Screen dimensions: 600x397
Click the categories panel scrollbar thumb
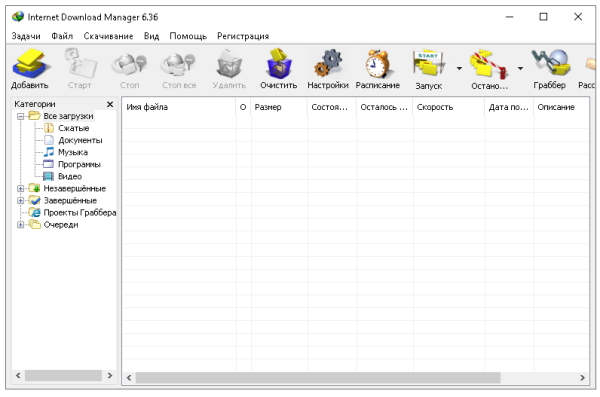click(x=64, y=376)
